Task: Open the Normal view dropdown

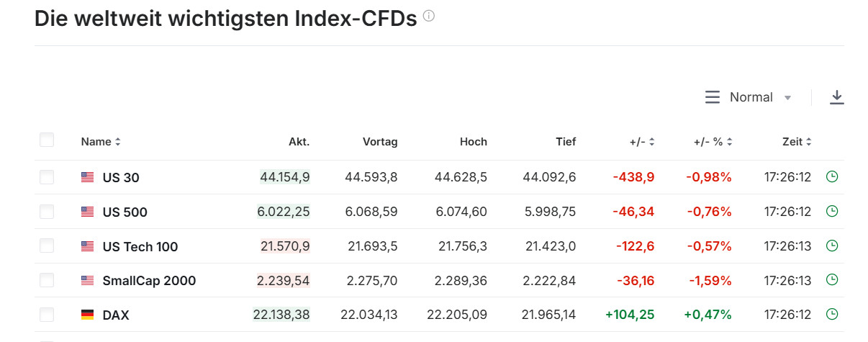Action: point(749,97)
